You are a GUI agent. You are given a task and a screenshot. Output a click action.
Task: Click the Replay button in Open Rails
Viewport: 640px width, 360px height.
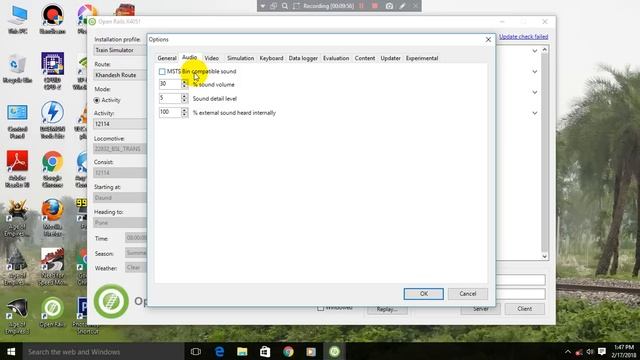pyautogui.click(x=387, y=309)
